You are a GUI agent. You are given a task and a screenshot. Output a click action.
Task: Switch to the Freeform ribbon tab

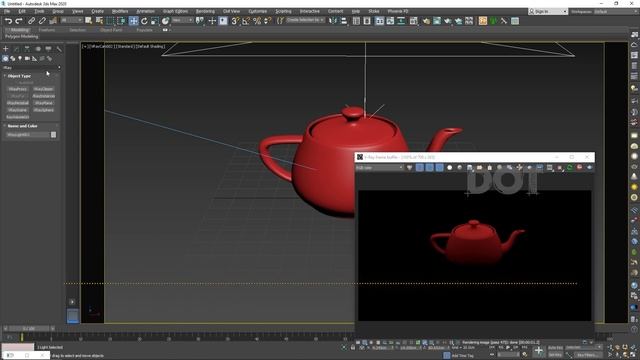[47, 30]
